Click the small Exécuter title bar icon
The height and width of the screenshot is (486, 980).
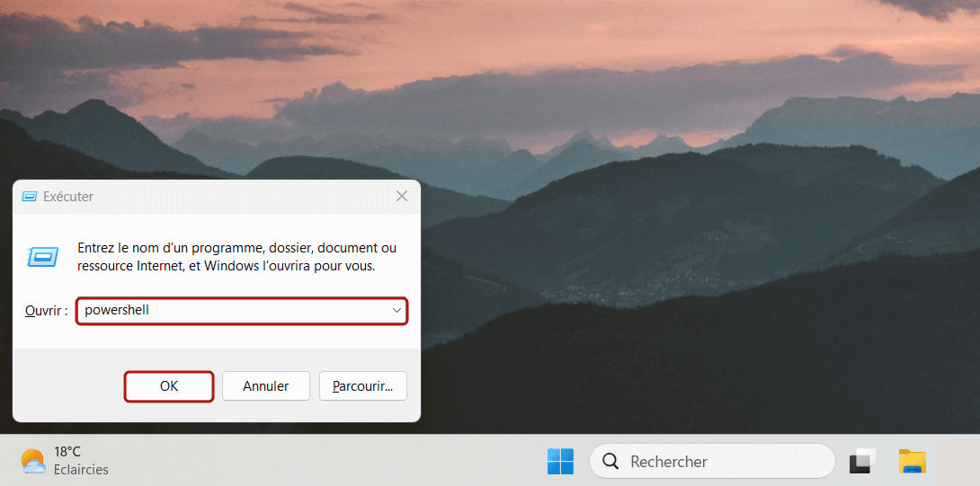[x=30, y=197]
